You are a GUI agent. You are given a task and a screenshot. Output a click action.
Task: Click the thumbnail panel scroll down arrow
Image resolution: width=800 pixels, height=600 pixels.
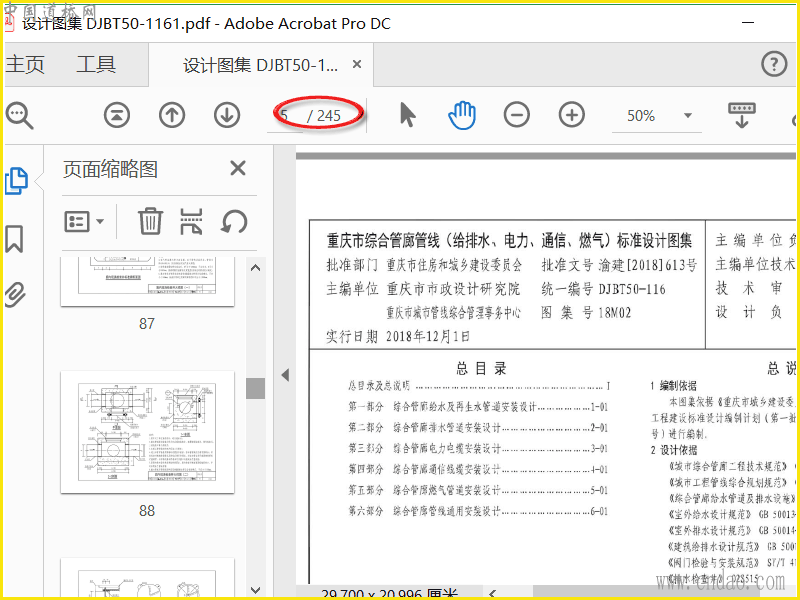[x=256, y=590]
